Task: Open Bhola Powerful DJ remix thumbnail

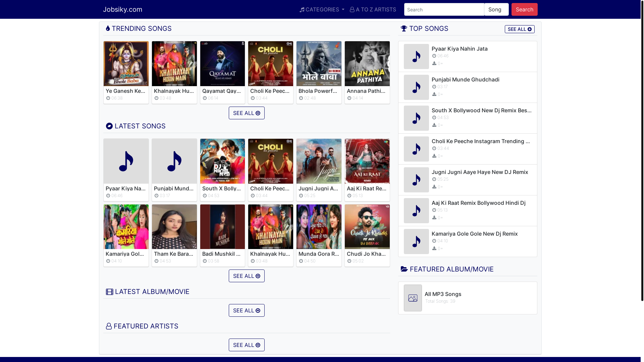Action: (x=319, y=64)
